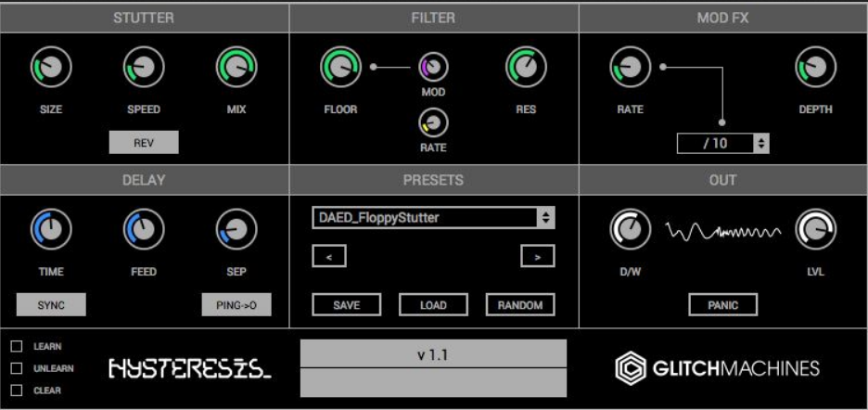Go to previous preset with < button
Image resolution: width=868 pixels, height=410 pixels.
click(x=329, y=256)
